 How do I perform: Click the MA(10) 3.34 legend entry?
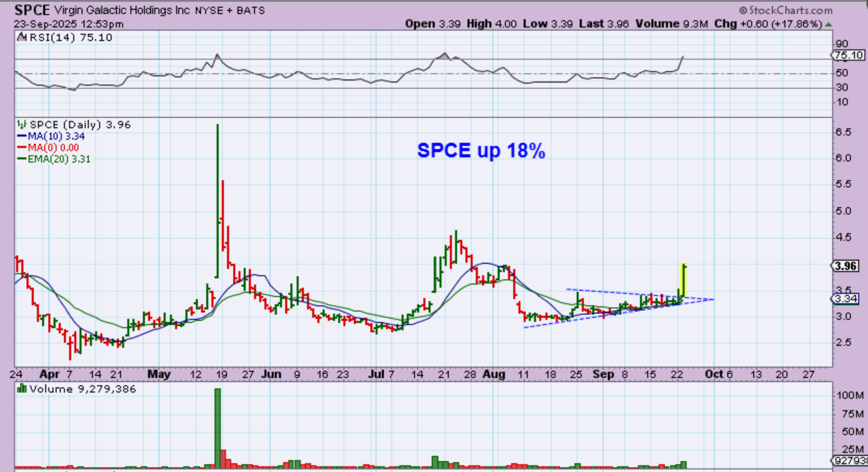[x=51, y=136]
